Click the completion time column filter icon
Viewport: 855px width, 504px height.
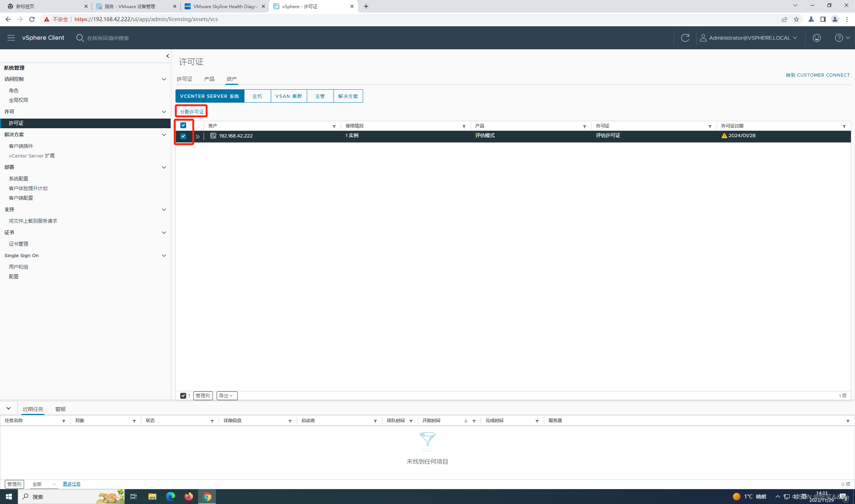tap(537, 421)
